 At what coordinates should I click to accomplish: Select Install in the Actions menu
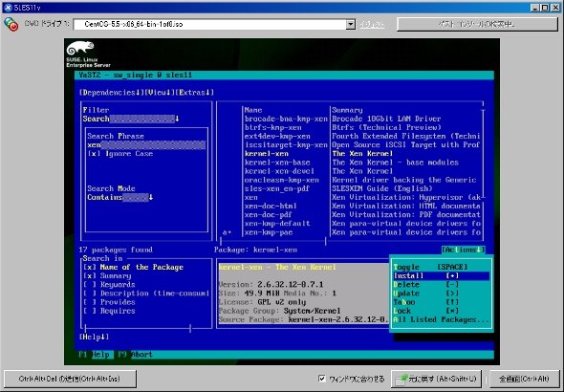pos(442,276)
